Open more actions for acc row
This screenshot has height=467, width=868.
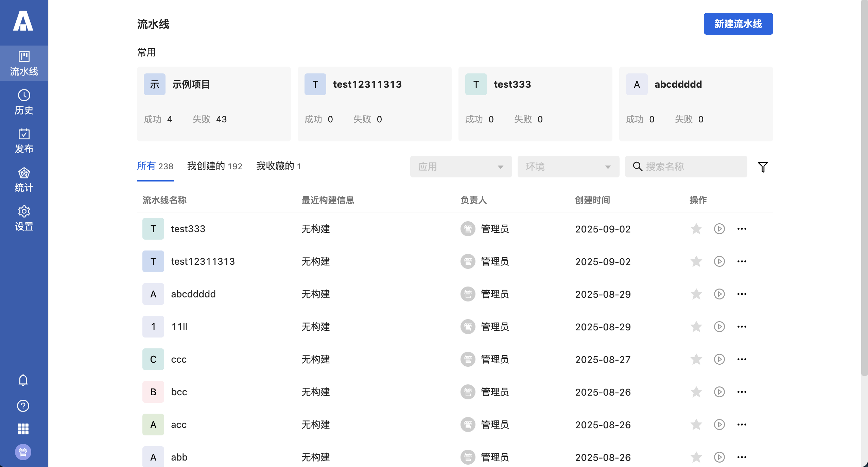click(x=742, y=425)
